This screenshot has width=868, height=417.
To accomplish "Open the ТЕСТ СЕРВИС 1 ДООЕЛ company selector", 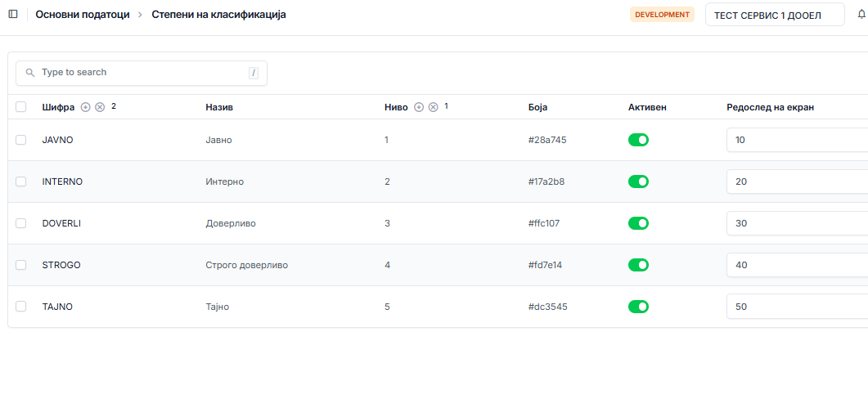I will coord(775,15).
